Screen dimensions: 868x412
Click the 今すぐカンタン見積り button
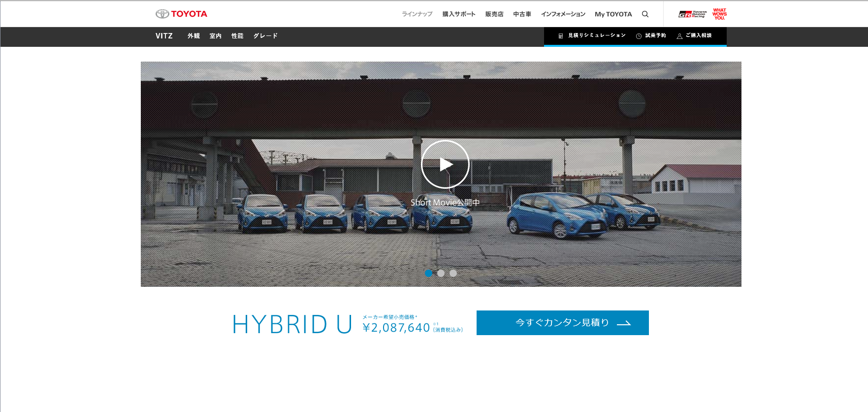pos(563,323)
